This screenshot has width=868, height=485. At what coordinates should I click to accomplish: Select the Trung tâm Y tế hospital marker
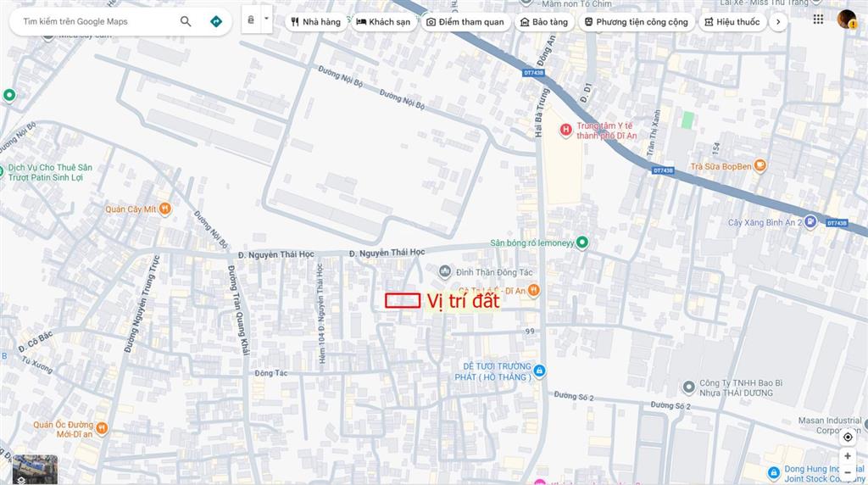[x=565, y=131]
